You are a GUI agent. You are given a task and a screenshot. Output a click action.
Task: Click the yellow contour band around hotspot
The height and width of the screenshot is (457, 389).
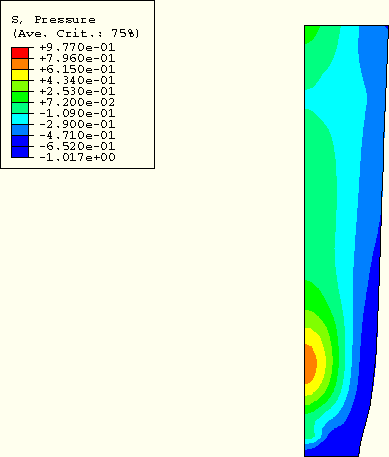pos(321,362)
